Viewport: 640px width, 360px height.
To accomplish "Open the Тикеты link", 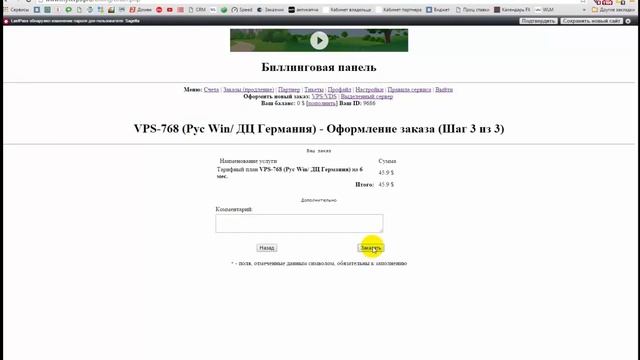I will [x=314, y=90].
